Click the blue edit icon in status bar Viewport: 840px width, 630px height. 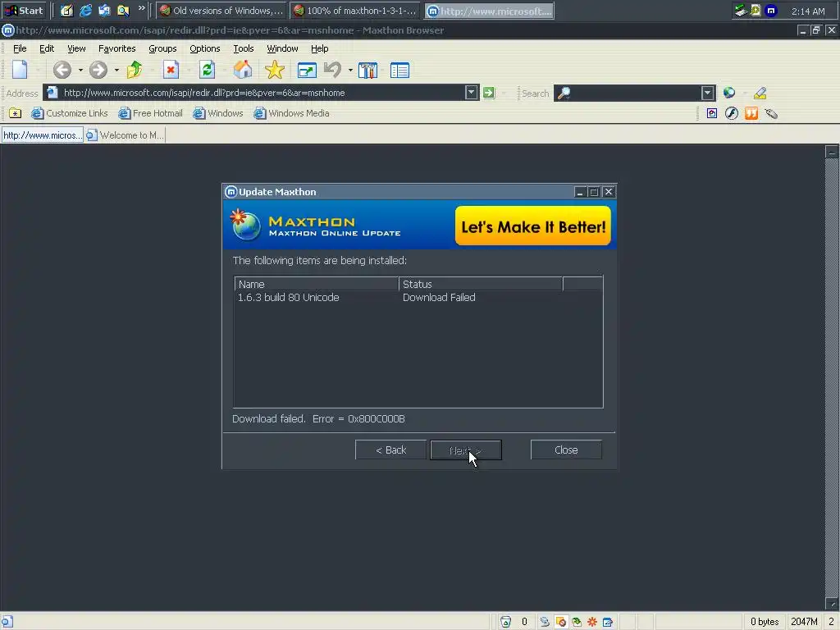tap(608, 622)
